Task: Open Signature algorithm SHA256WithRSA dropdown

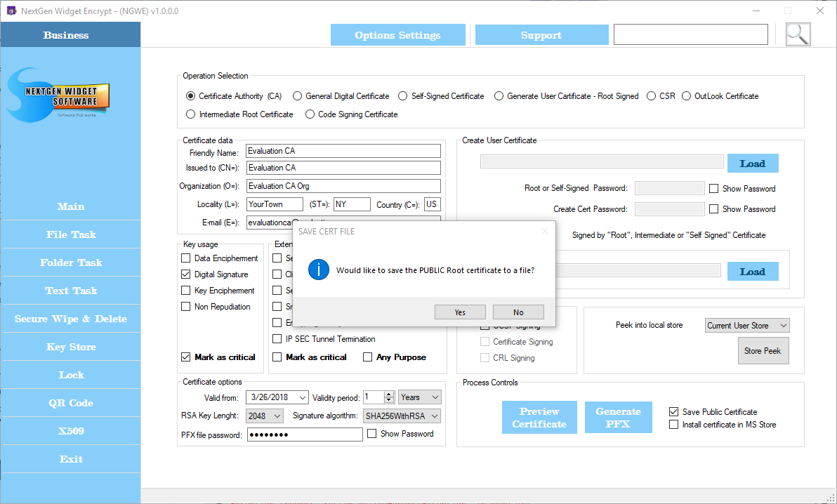Action: pyautogui.click(x=402, y=416)
